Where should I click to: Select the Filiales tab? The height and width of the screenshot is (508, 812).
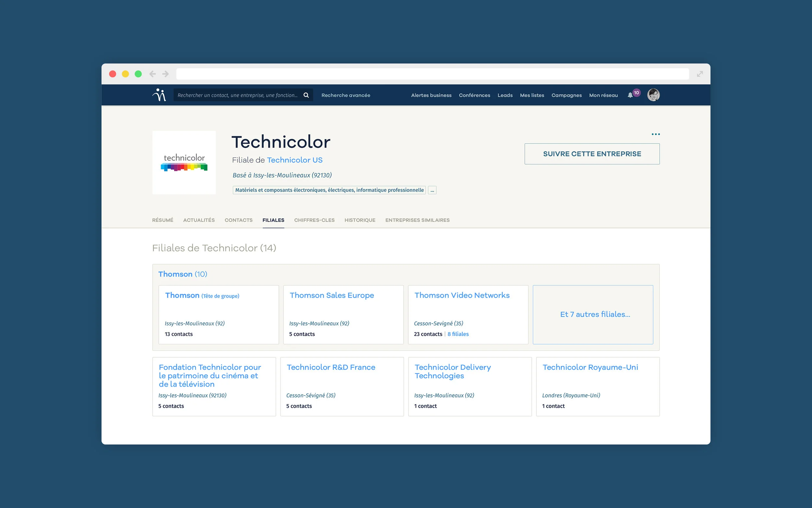coord(273,220)
